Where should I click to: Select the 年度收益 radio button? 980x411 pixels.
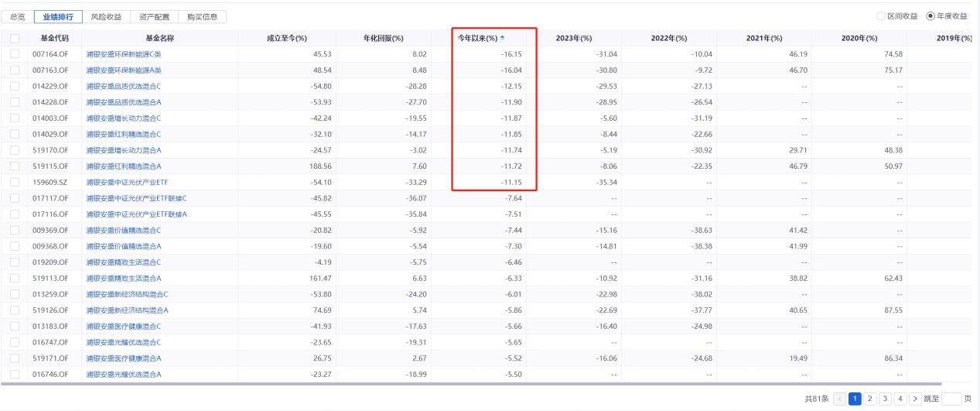[x=930, y=16]
